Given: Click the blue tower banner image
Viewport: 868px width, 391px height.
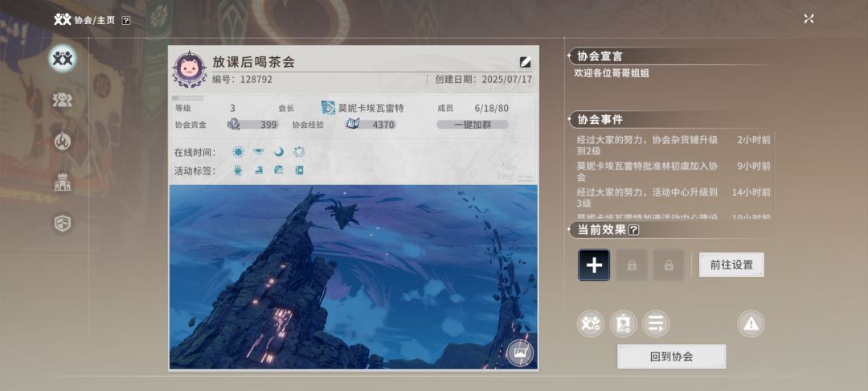Looking at the screenshot, I should pos(353,277).
